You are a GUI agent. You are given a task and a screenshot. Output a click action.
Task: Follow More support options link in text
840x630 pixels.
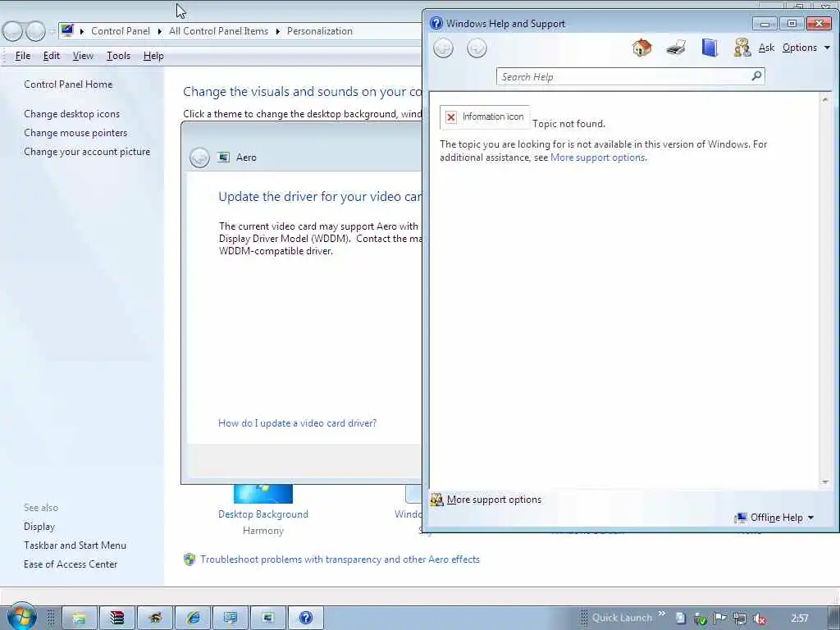point(597,157)
